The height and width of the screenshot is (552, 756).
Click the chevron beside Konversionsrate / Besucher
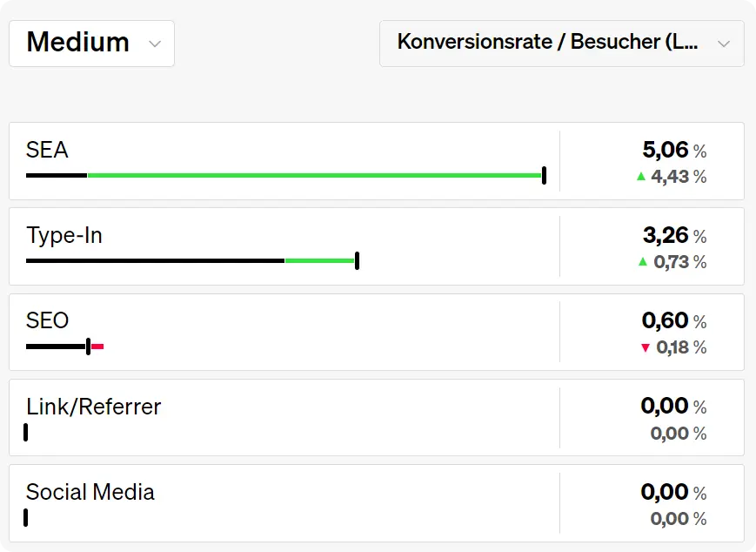(723, 44)
